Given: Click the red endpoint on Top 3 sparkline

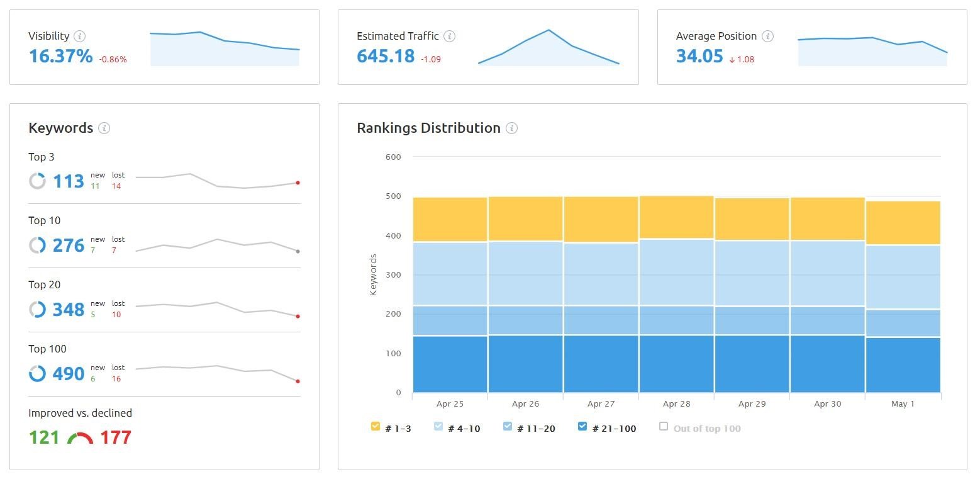Looking at the screenshot, I should [x=298, y=183].
